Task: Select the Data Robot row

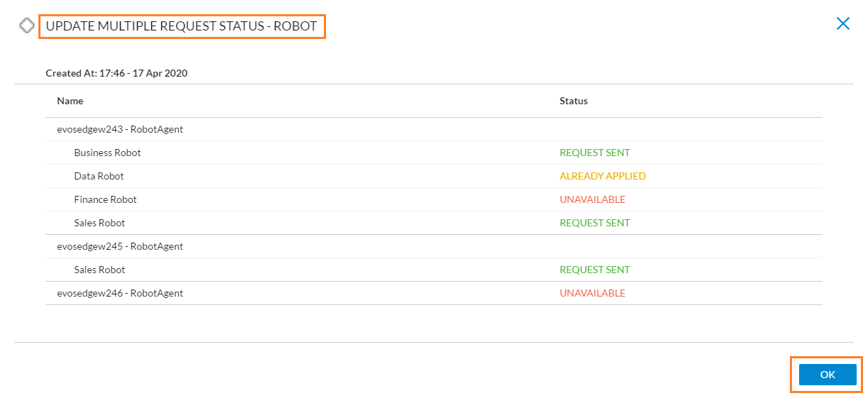Action: click(x=434, y=176)
